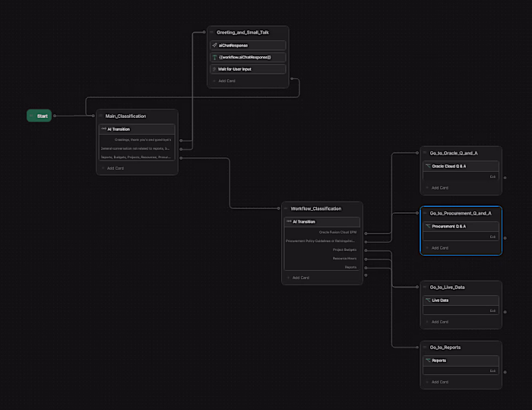Click the input port of Workflow_Classification node
This screenshot has width=532, height=410.
(x=279, y=208)
